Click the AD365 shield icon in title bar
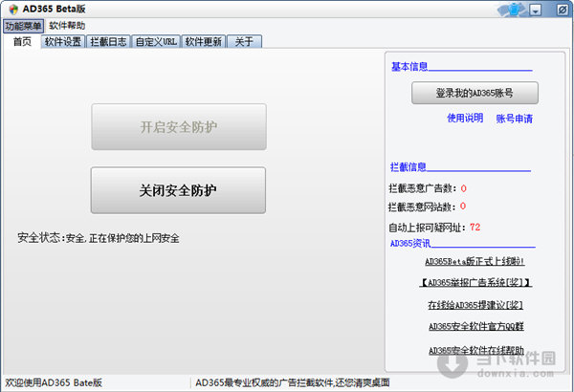Screen dimensions: 574x392 pyautogui.click(x=12, y=10)
